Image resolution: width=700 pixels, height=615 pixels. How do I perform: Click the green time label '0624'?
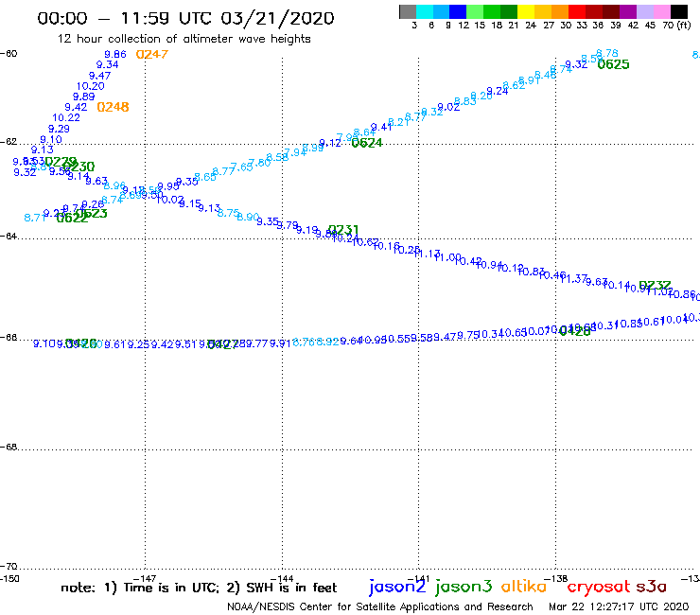click(367, 143)
